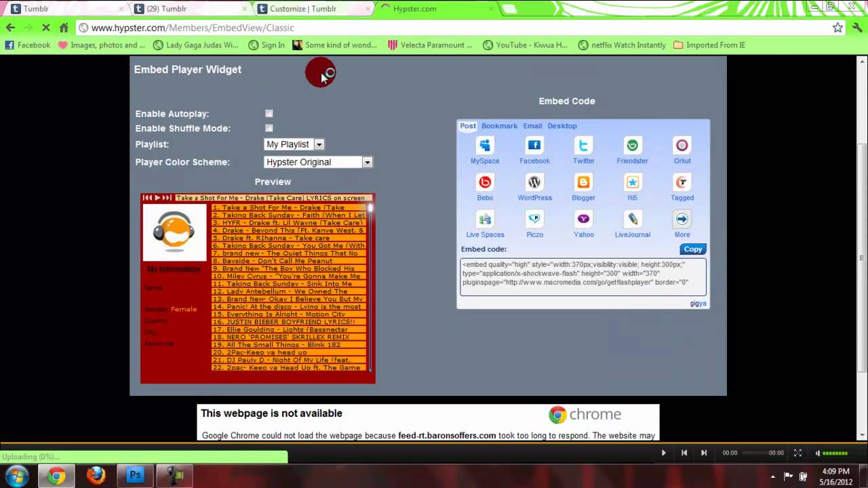Toggle fullscreen in bottom video controls
The width and height of the screenshot is (868, 488).
[x=797, y=453]
